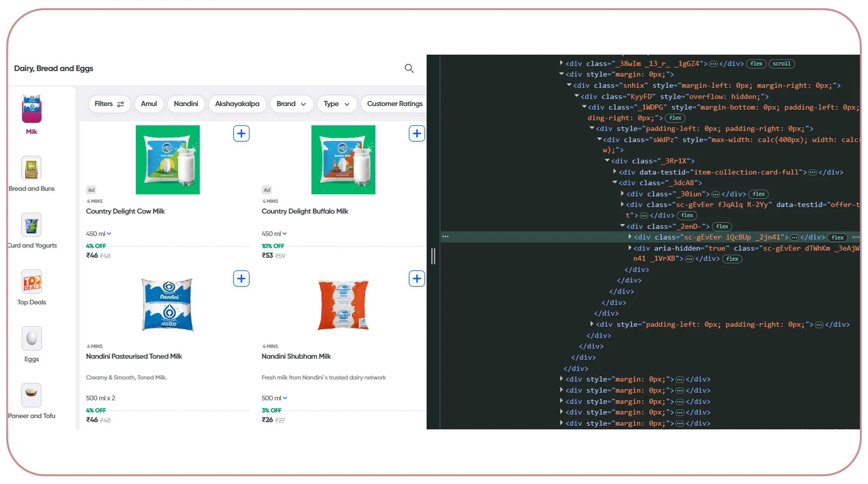Expand the offer-t testid div node

coord(622,204)
